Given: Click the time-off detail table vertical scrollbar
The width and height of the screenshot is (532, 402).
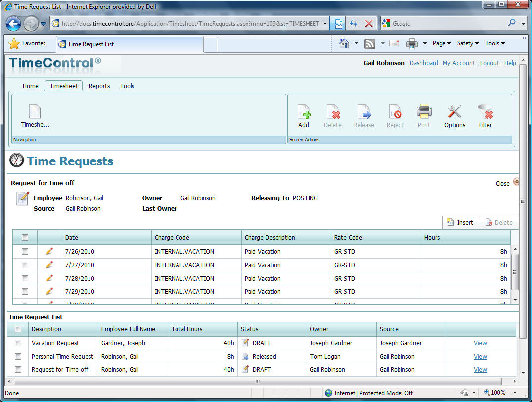Looking at the screenshot, I should point(515,272).
